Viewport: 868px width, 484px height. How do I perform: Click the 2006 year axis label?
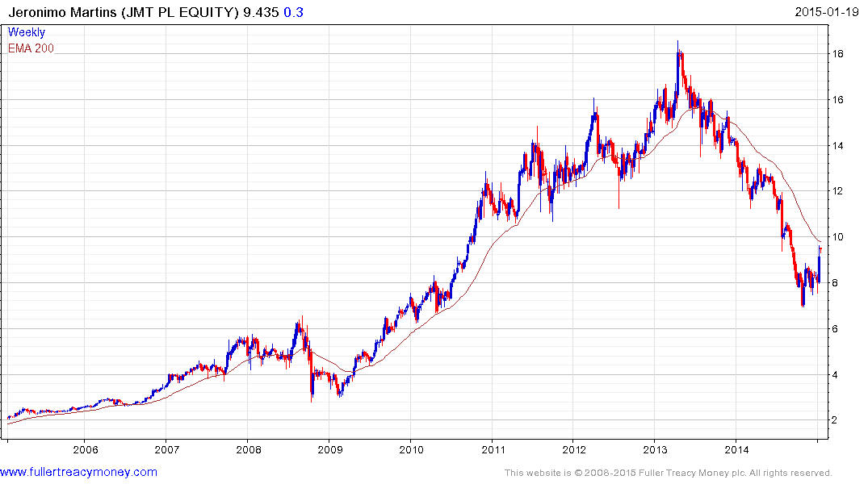86,449
